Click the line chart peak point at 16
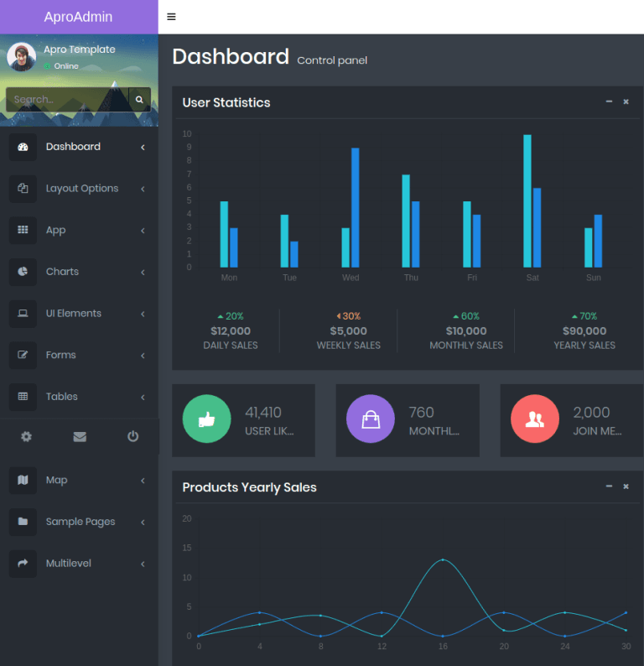 point(443,559)
